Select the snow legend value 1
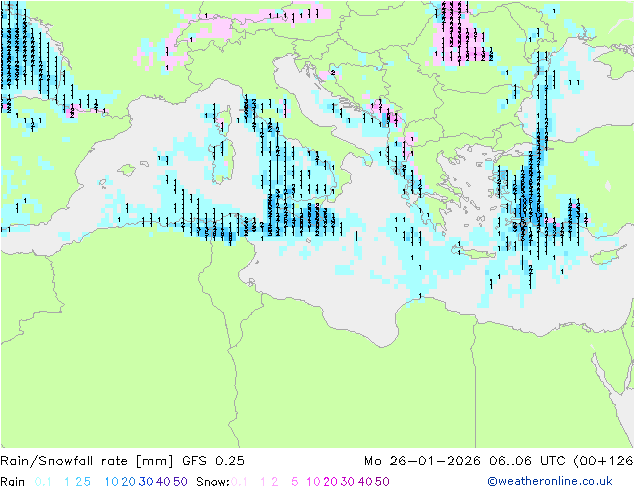Screen dimensions: 634x490 coord(263,482)
